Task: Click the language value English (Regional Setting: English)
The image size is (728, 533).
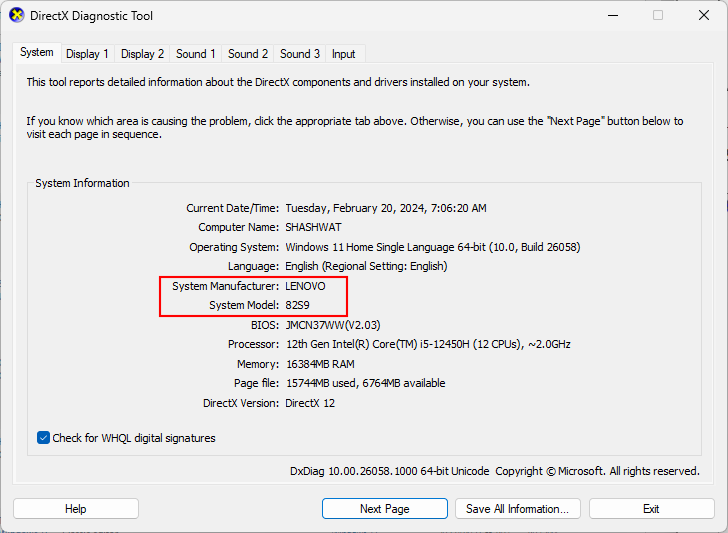Action: (366, 266)
